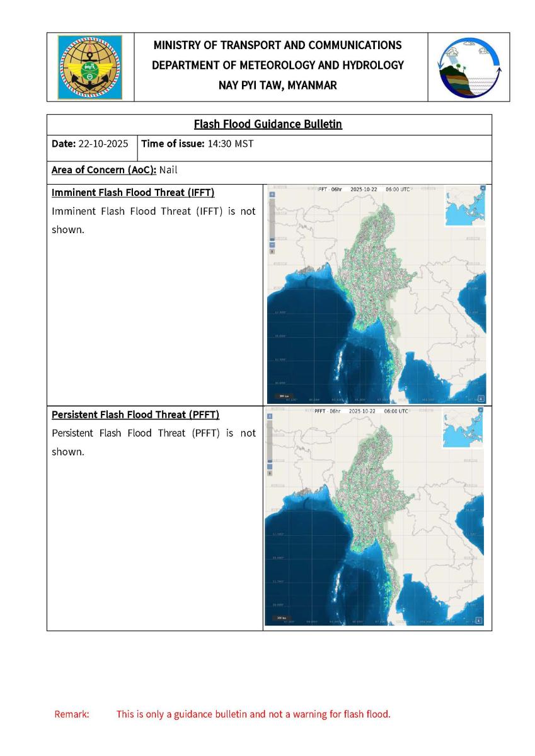Click zoom-out minus button on IFFT map

272,244
